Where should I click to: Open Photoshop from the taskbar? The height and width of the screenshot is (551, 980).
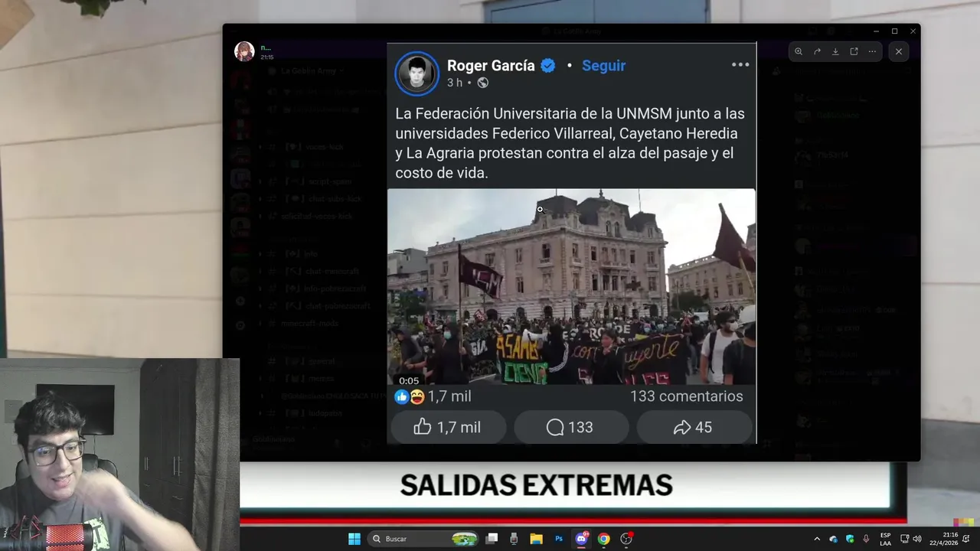coord(559,539)
